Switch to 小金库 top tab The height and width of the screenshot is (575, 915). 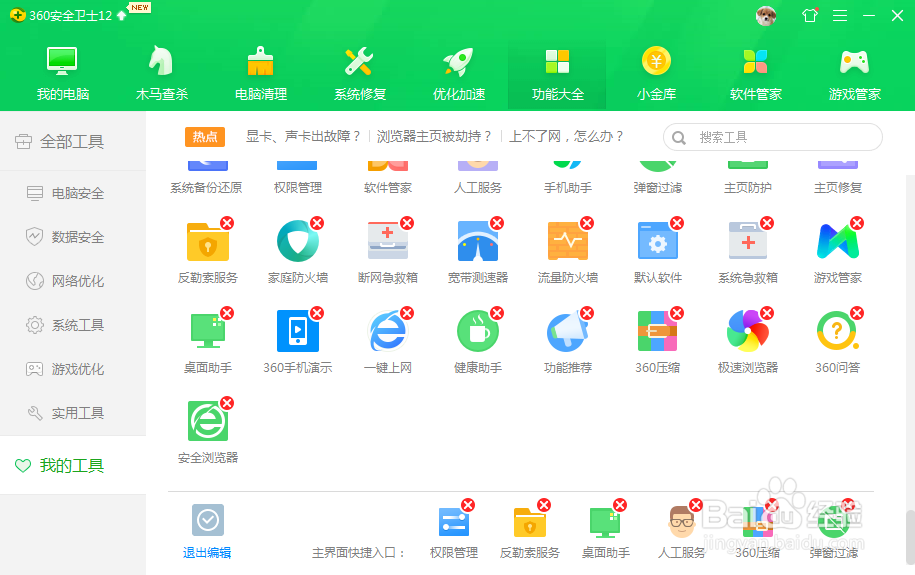[x=656, y=74]
